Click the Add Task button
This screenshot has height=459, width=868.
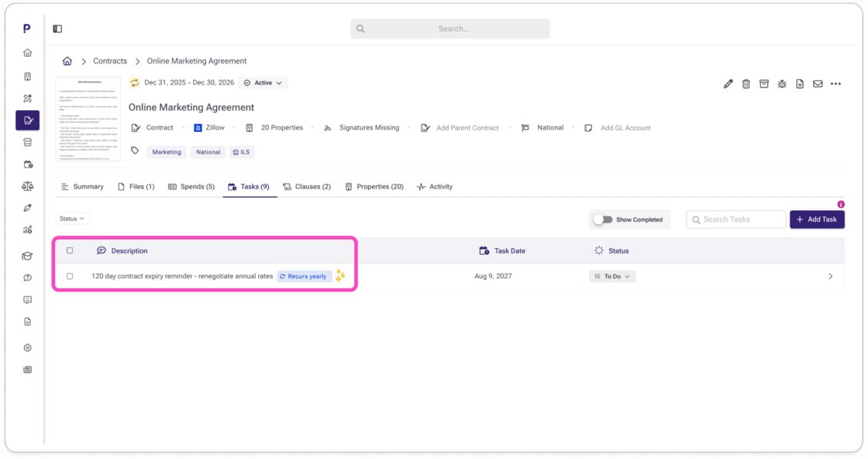(x=817, y=219)
